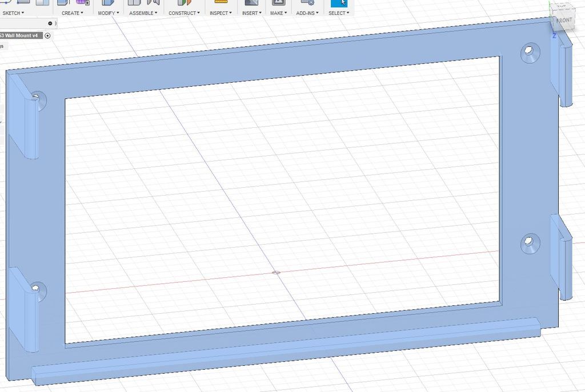
Task: Open the SELECT dropdown menu
Action: [x=339, y=13]
